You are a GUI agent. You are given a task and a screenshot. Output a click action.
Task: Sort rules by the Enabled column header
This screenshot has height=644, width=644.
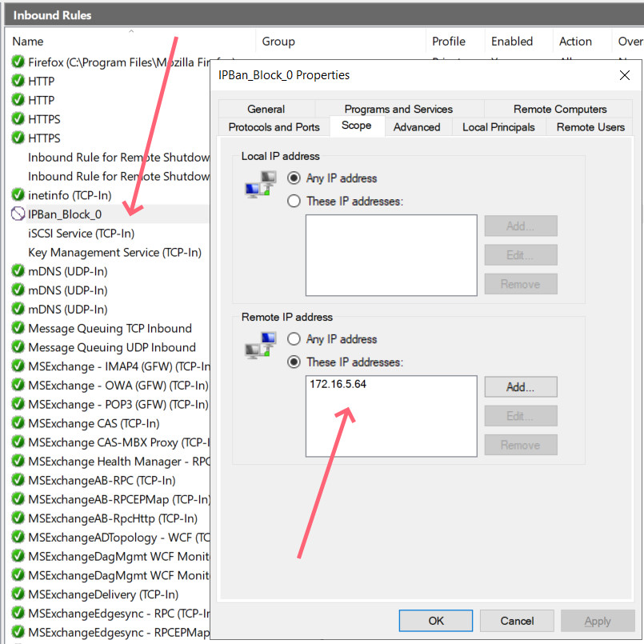[x=512, y=42]
